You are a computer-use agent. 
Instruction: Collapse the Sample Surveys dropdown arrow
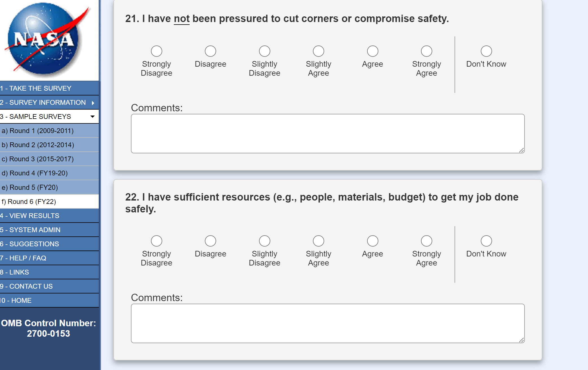[92, 117]
